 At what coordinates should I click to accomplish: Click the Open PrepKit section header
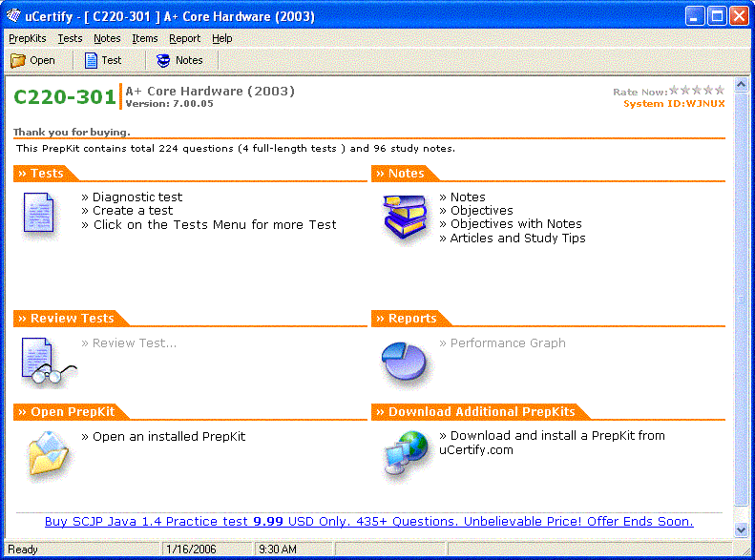click(x=73, y=412)
